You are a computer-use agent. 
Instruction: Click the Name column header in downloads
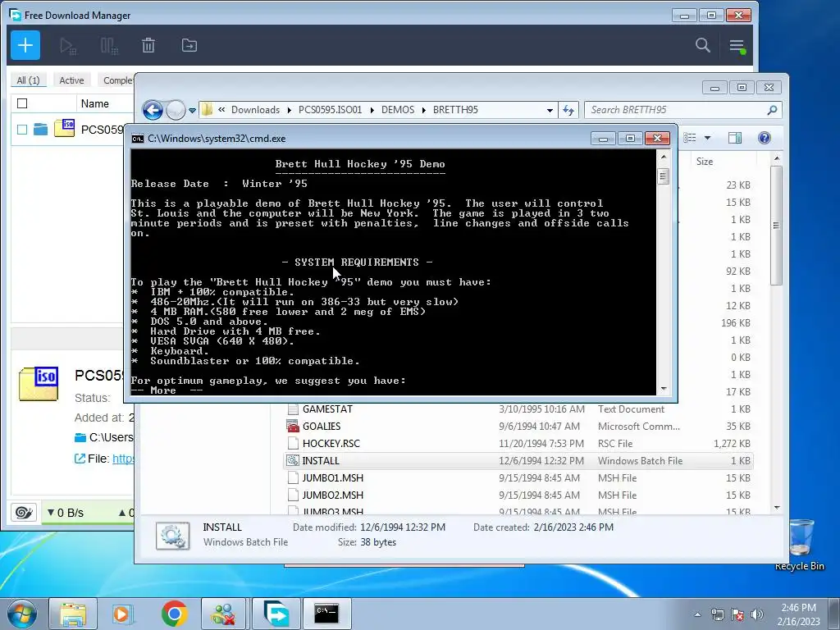[95, 104]
